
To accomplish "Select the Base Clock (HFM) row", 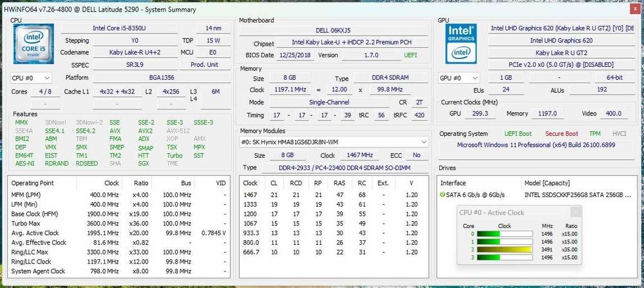I will coord(118,214).
